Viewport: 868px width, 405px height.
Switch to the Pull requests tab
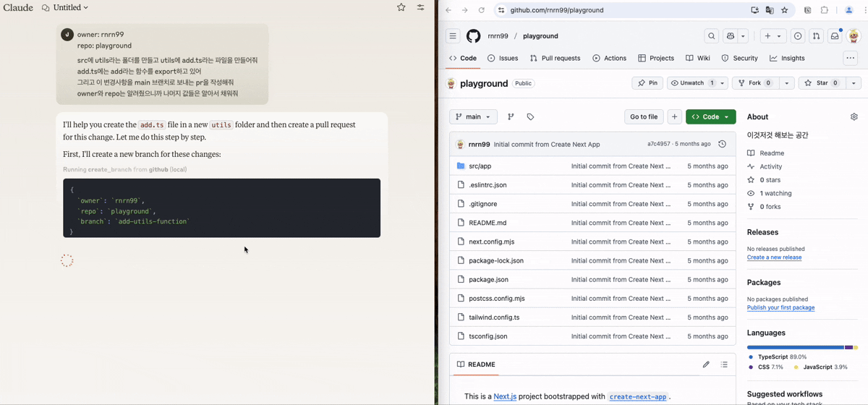(555, 58)
